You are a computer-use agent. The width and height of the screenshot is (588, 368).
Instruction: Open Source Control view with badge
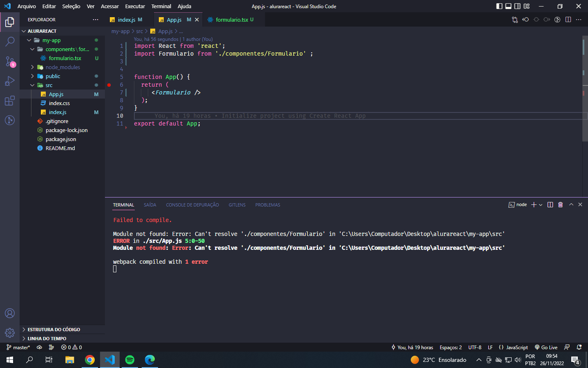point(10,61)
